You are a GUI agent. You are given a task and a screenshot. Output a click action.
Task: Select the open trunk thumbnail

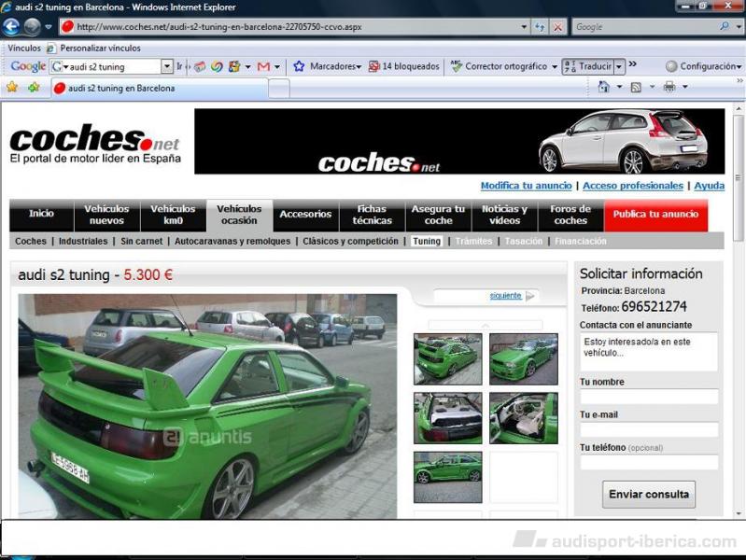click(x=448, y=418)
